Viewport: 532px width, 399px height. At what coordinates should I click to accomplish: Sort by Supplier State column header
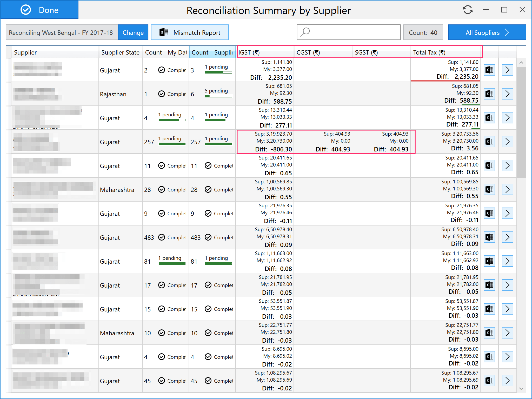[x=120, y=52]
